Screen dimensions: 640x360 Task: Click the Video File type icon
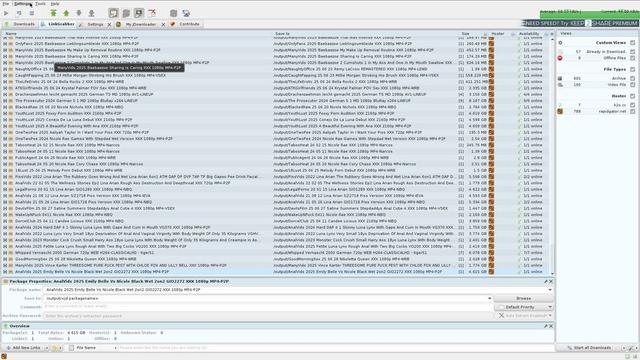click(560, 84)
